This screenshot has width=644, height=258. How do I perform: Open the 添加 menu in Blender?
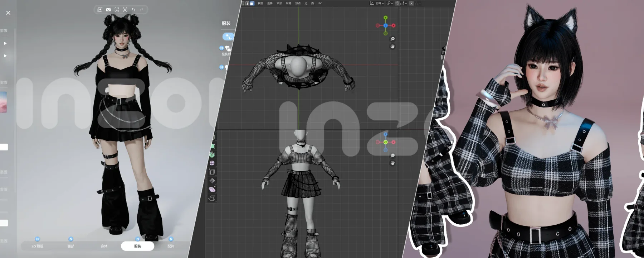[279, 3]
